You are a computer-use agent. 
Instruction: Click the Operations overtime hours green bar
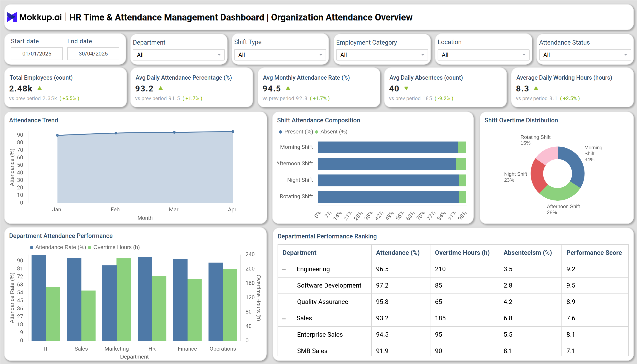(230, 305)
